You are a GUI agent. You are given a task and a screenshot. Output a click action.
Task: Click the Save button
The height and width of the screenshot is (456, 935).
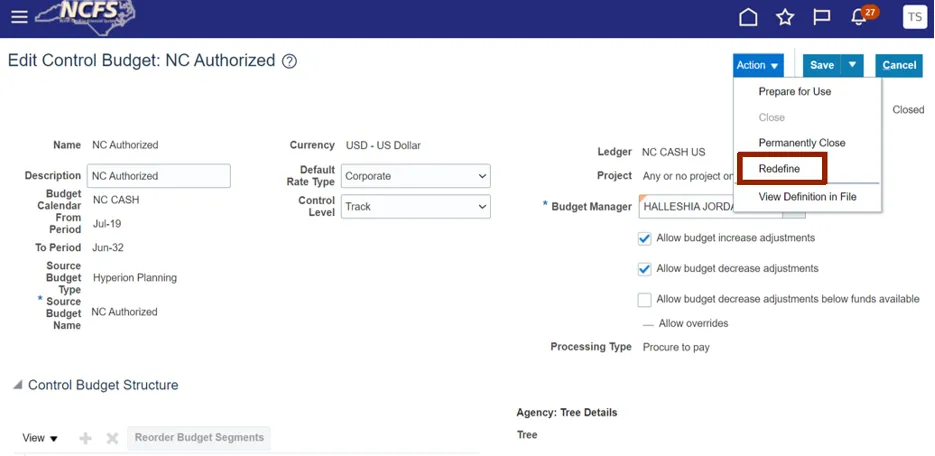tap(822, 65)
